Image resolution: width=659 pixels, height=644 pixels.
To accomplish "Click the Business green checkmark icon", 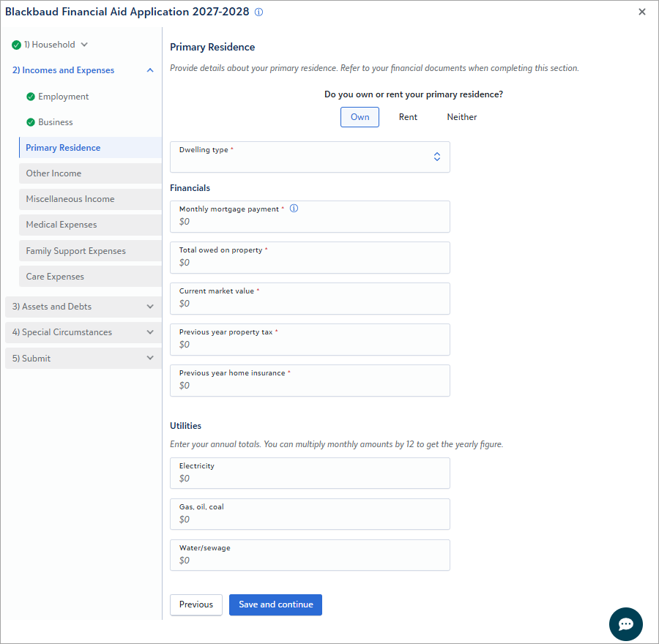I will (31, 122).
